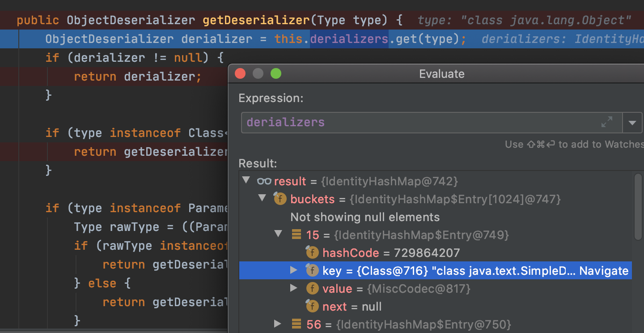Collapse bucket entry 15
Viewport: 644px width, 333px height.
pos(278,235)
